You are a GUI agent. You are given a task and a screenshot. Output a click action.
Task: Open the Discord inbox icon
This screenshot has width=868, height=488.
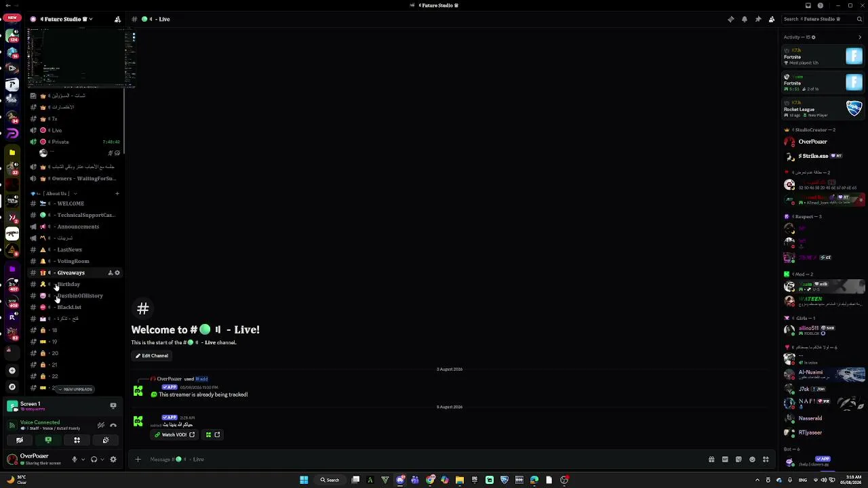(x=808, y=5)
